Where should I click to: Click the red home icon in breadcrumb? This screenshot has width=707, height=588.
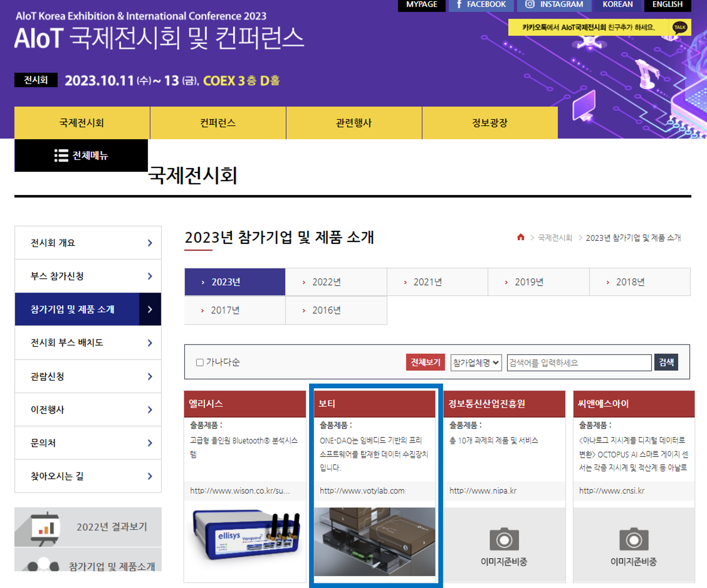pyautogui.click(x=521, y=237)
